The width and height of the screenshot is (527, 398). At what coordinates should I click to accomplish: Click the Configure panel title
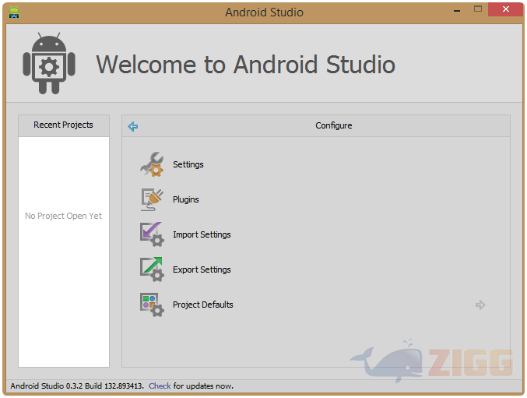(x=334, y=126)
